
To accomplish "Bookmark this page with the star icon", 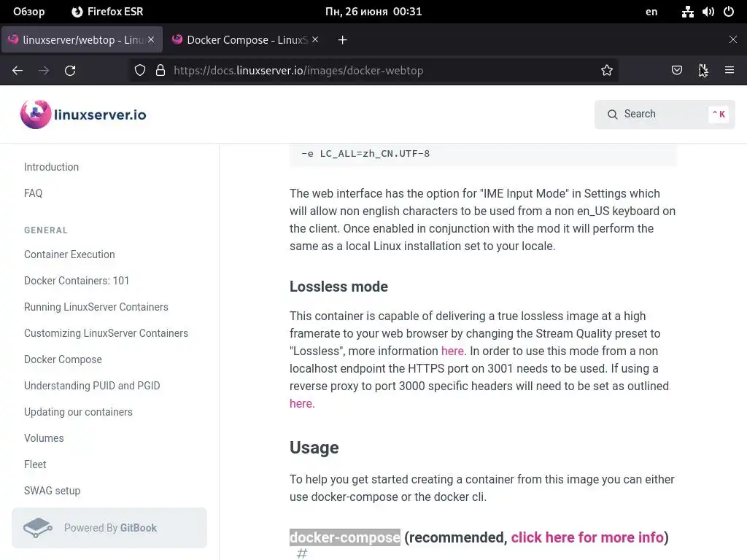I will click(x=607, y=71).
